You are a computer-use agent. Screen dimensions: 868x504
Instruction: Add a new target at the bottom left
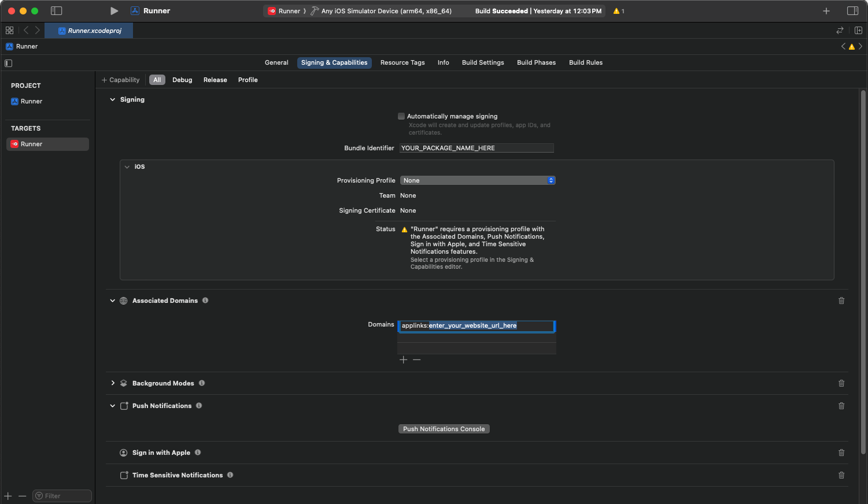click(x=8, y=496)
